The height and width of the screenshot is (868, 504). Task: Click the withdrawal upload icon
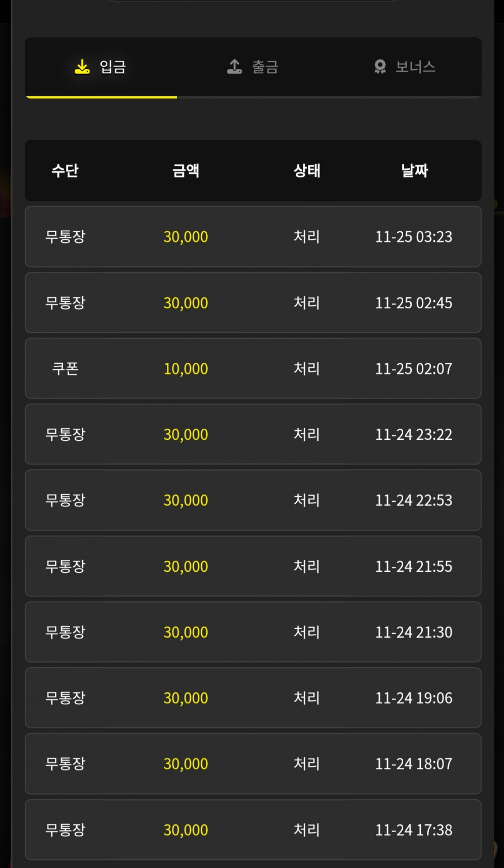click(x=234, y=66)
